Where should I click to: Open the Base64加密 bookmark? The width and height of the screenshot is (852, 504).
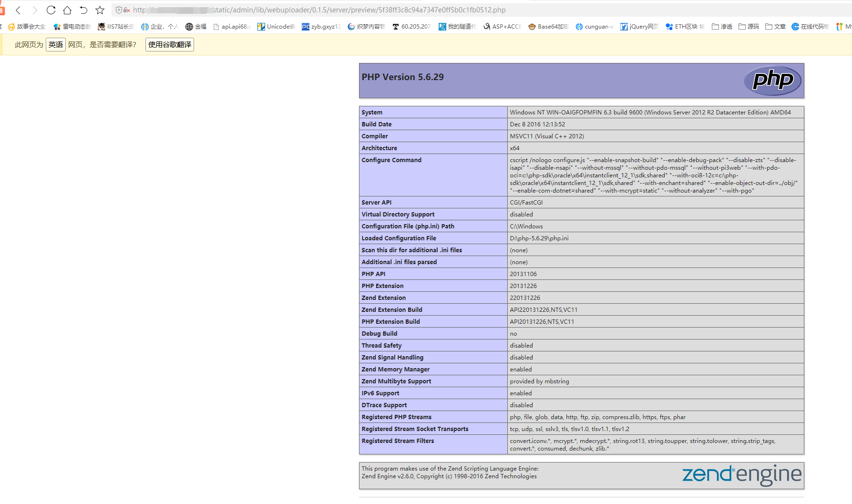[x=548, y=27]
